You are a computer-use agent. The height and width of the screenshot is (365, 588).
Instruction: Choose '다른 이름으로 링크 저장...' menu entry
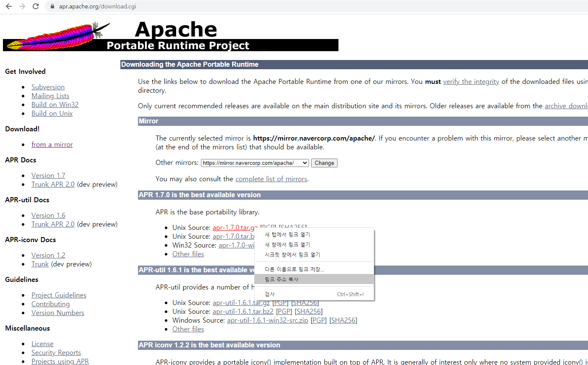(x=314, y=269)
